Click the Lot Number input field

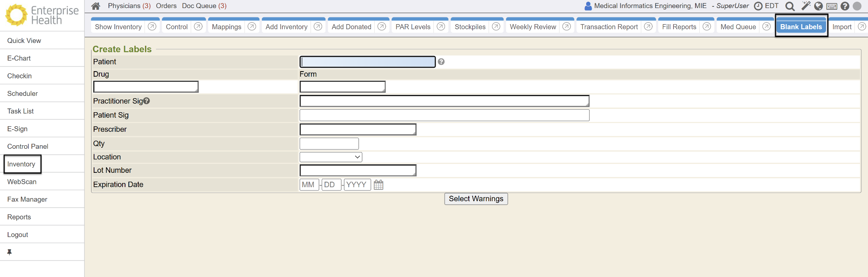pos(358,170)
